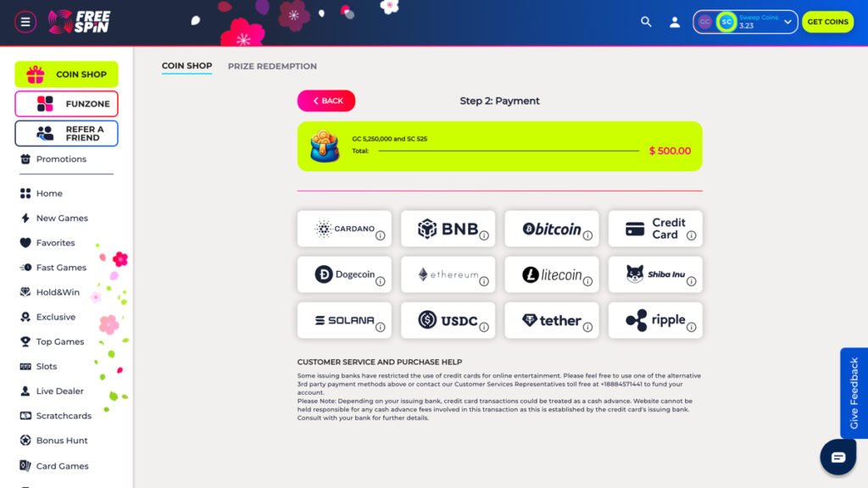Viewport: 868px width, 488px height.
Task: Click the GET COINS button
Action: (827, 22)
